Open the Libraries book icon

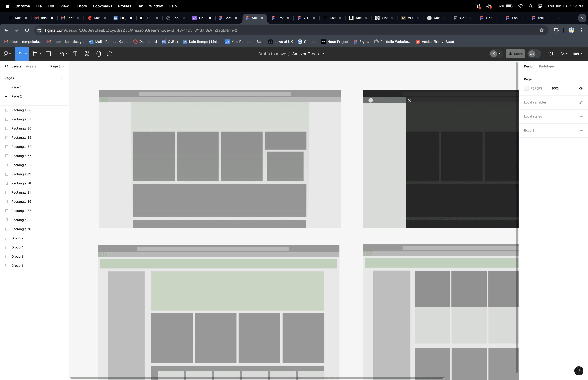pos(550,54)
